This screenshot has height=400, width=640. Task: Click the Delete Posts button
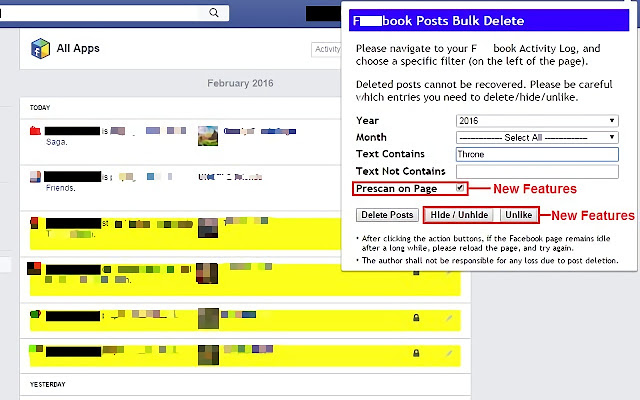(387, 215)
